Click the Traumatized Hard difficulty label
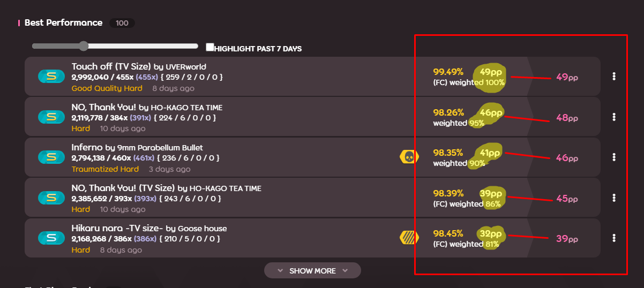 105,169
